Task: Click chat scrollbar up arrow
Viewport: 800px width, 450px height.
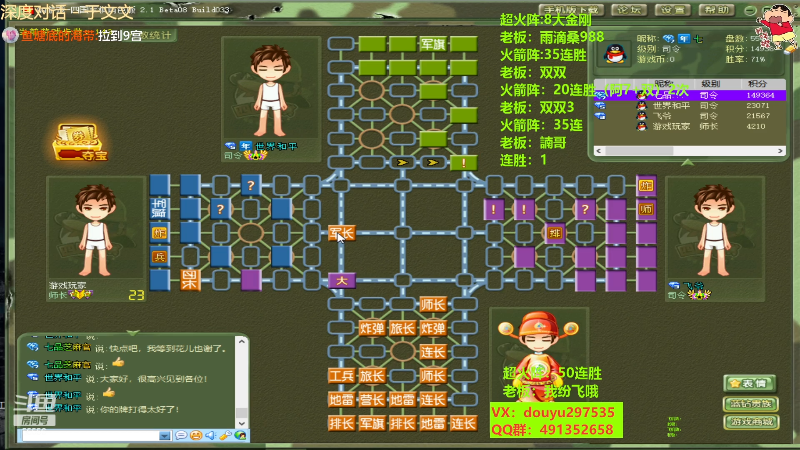Action: pyautogui.click(x=242, y=341)
